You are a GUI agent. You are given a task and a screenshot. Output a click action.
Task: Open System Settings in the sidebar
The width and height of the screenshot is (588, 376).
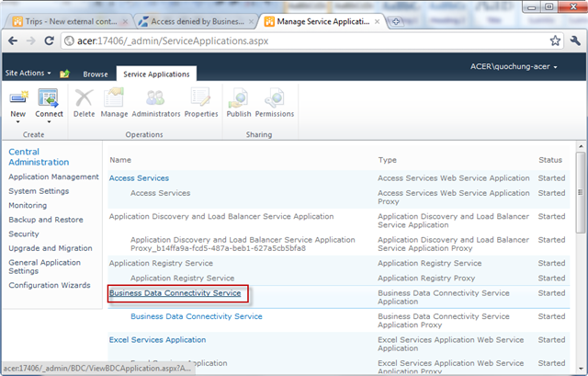[39, 191]
